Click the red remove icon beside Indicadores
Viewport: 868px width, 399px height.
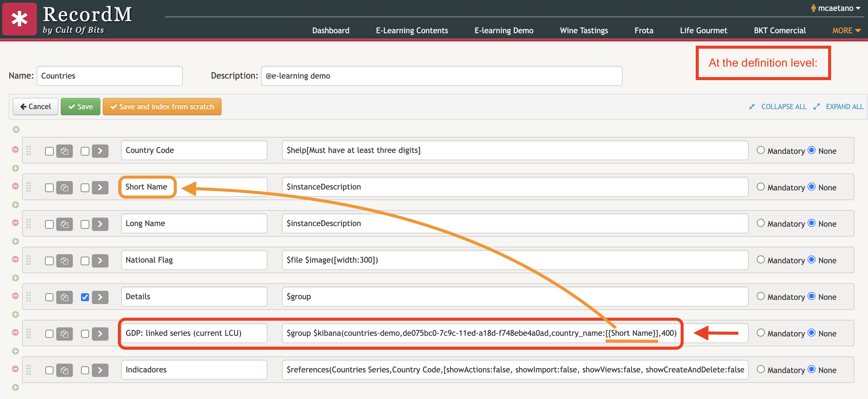point(15,369)
